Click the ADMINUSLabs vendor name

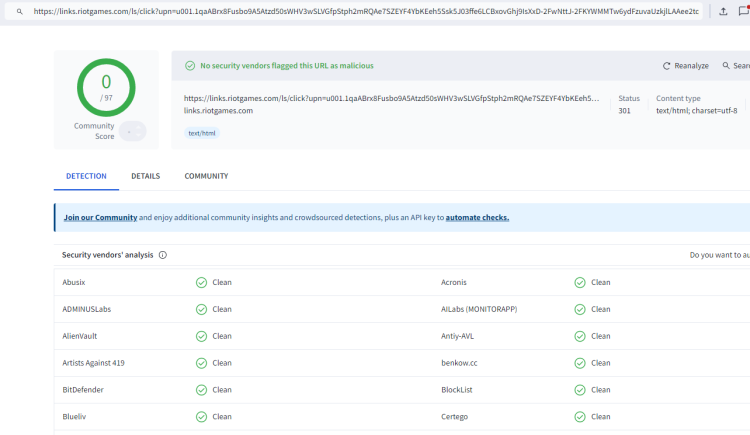tap(87, 309)
